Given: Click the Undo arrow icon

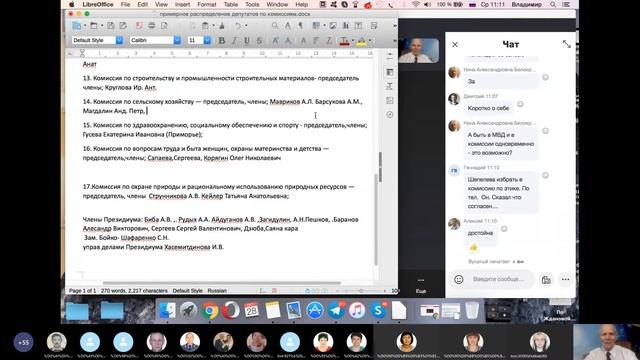Looking at the screenshot, I should coord(238,26).
